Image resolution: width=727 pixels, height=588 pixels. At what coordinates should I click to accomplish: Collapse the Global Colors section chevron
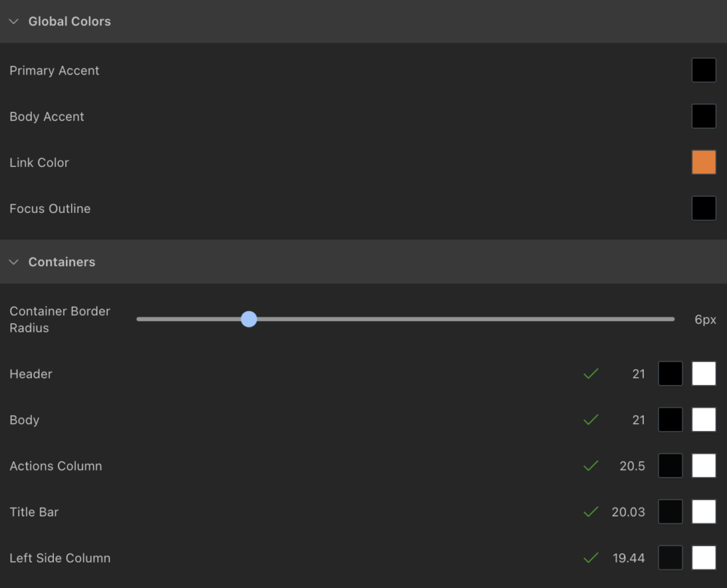[x=13, y=21]
